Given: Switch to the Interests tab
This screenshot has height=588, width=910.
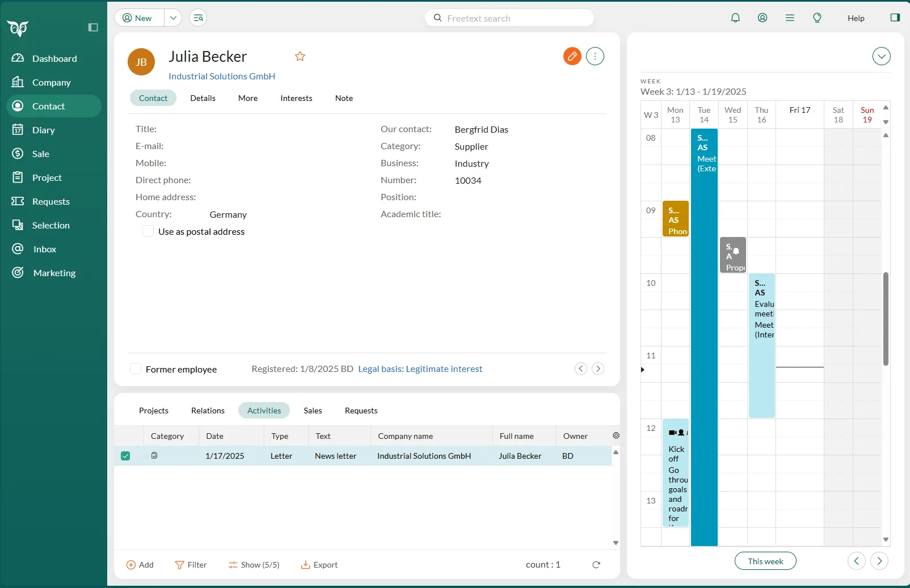Looking at the screenshot, I should [296, 98].
